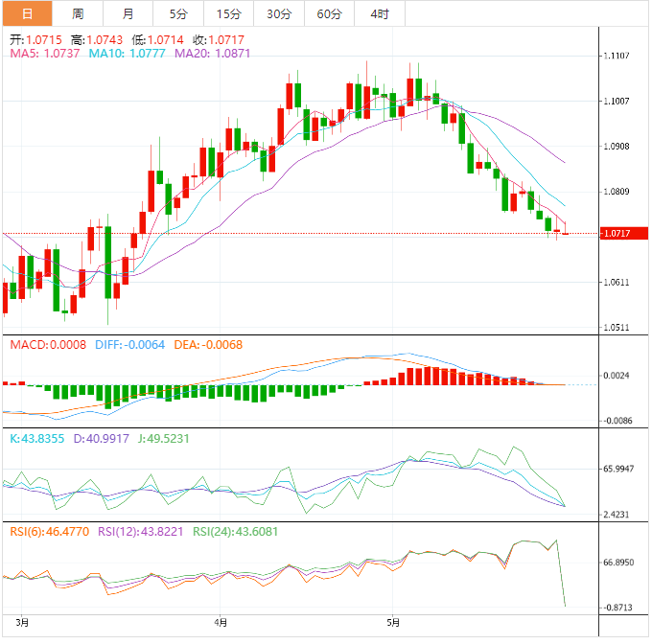Click the K value in the KDJ panel
The image size is (652, 644).
pos(37,438)
